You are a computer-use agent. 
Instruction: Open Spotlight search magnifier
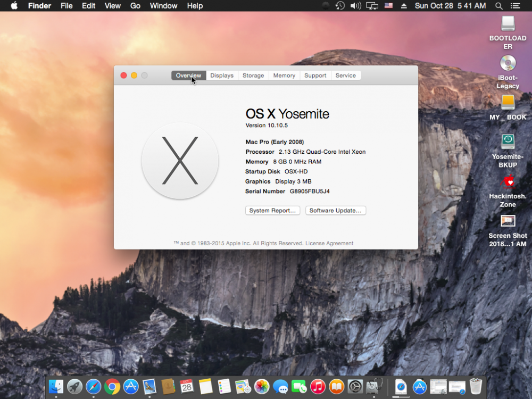coord(499,6)
